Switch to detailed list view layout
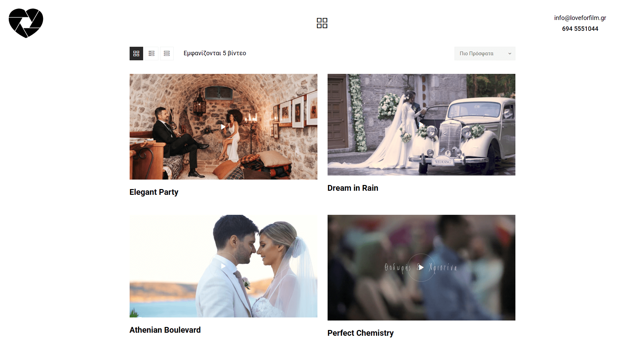 coord(152,54)
